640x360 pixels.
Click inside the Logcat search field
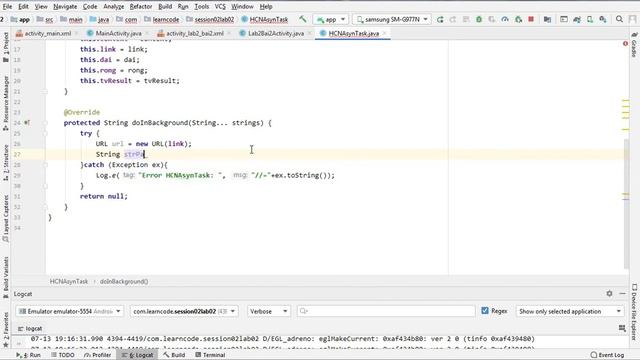(x=386, y=311)
